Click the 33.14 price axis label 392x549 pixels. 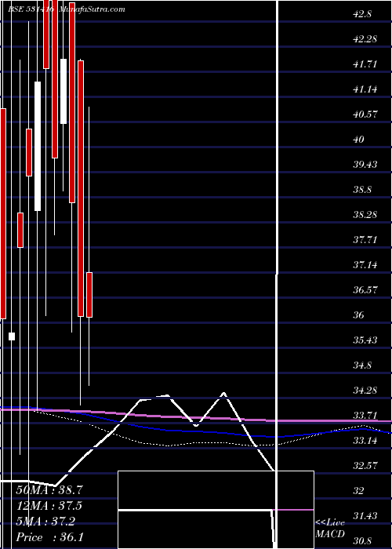click(365, 440)
